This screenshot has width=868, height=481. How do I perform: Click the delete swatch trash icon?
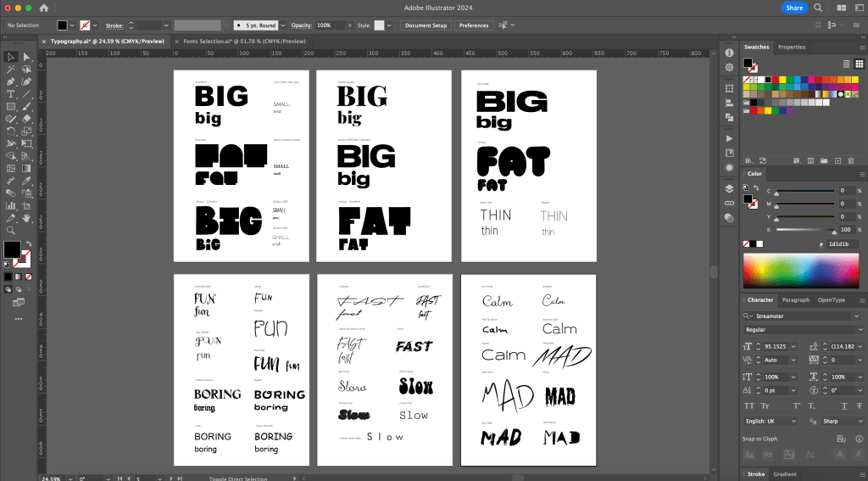850,159
